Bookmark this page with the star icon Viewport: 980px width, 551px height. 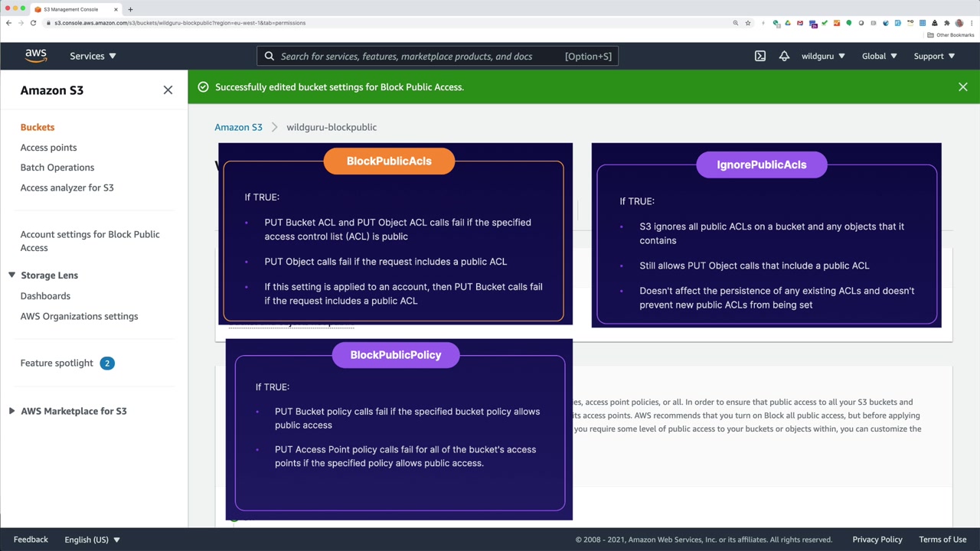coord(748,23)
